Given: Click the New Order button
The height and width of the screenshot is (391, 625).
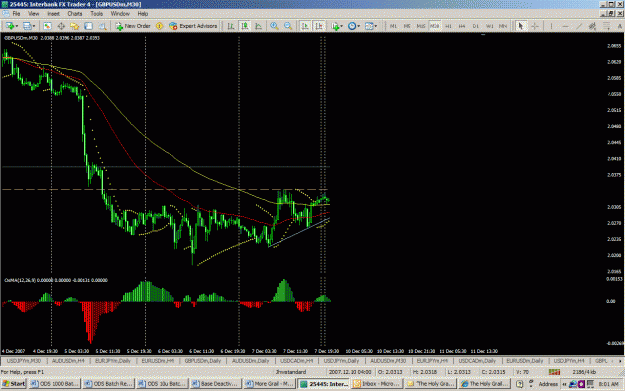Looking at the screenshot, I should click(x=133, y=26).
